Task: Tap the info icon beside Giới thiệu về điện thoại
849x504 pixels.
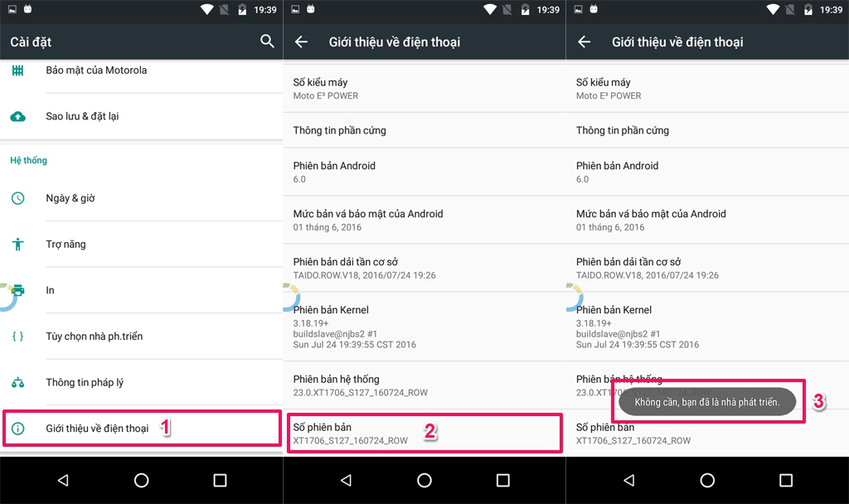Action: coord(18,429)
